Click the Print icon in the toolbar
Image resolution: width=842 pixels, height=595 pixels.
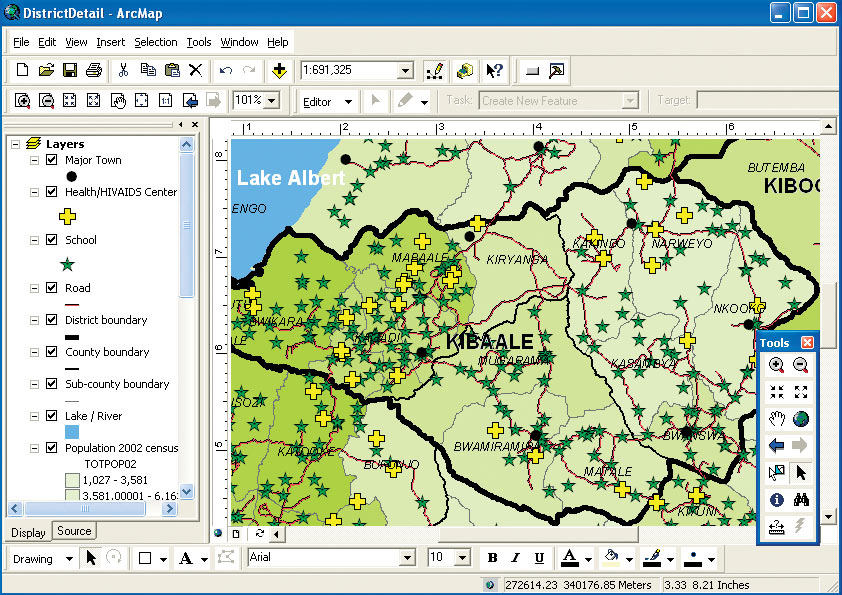point(94,70)
